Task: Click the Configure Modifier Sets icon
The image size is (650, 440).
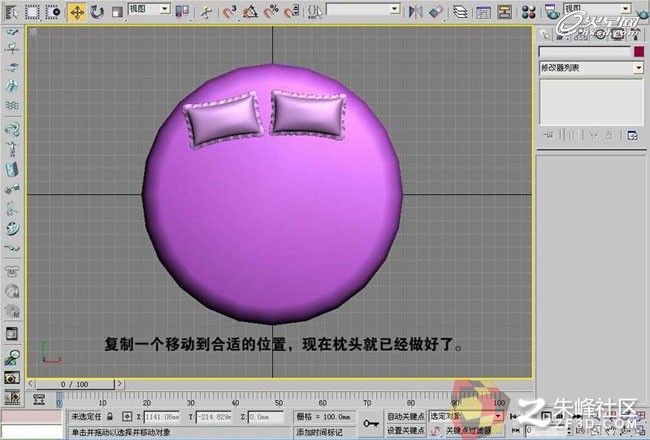Action: point(632,135)
